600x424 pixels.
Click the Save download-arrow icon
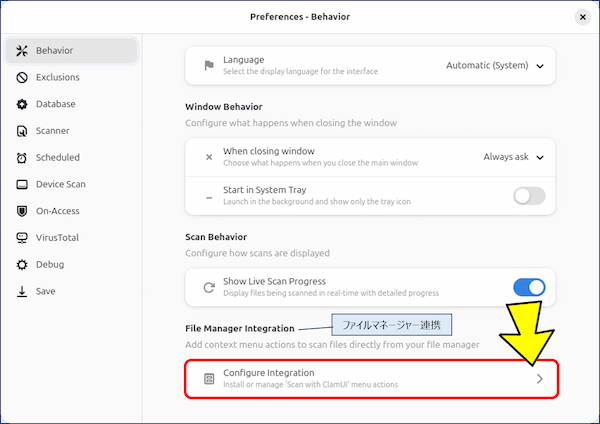click(x=22, y=291)
